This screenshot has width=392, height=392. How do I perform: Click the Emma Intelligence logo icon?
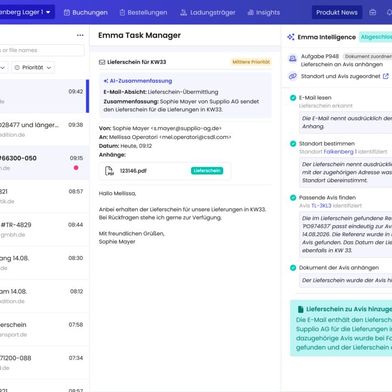point(291,37)
